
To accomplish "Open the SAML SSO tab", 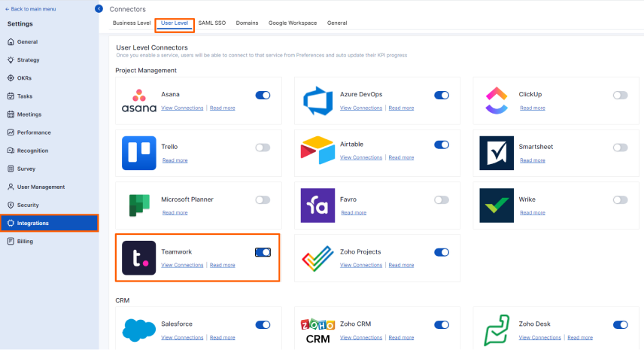I will [212, 23].
